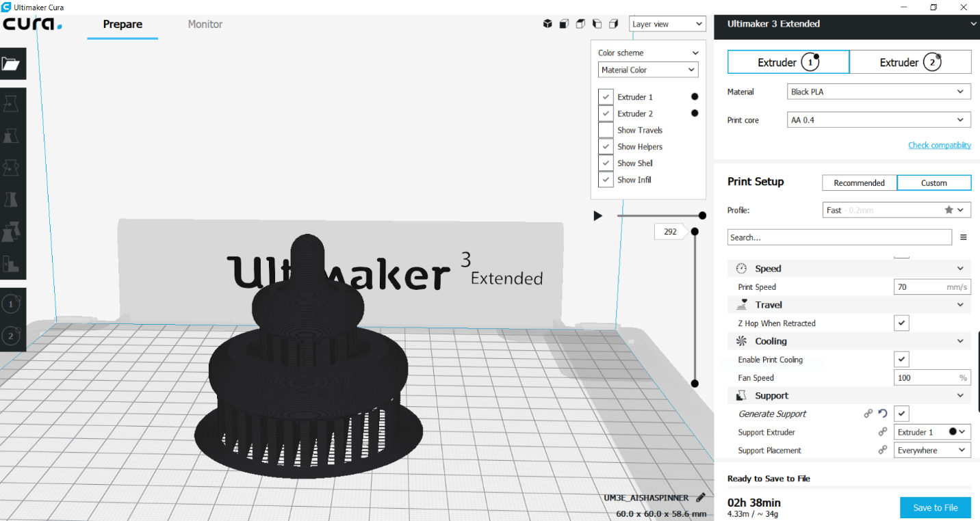Switch to the Monitor tab
Image resolution: width=980 pixels, height=521 pixels.
coord(205,25)
